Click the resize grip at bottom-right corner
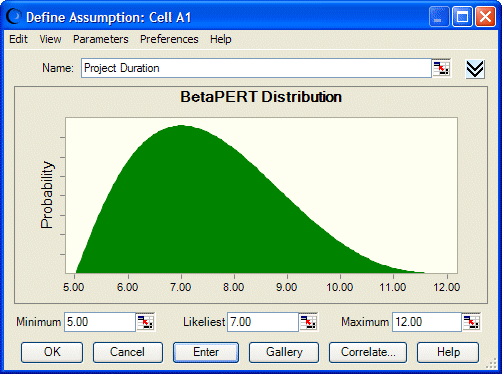The image size is (502, 374). 491,364
